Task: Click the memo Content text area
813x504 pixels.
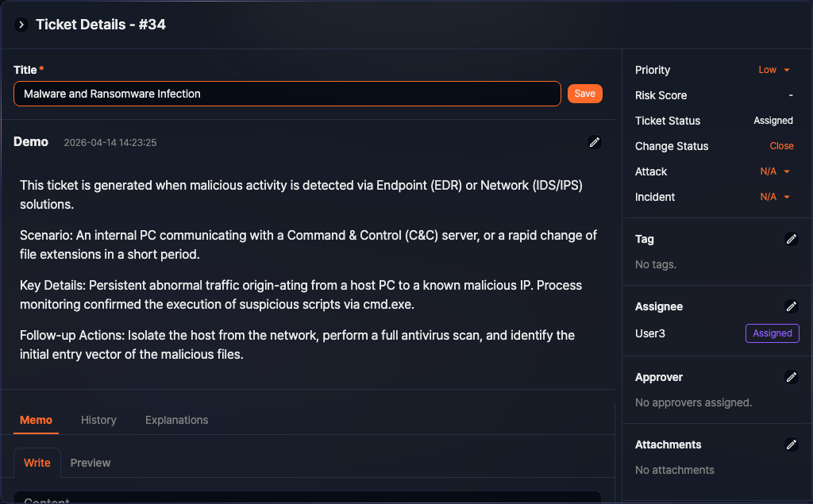Action: (307, 498)
